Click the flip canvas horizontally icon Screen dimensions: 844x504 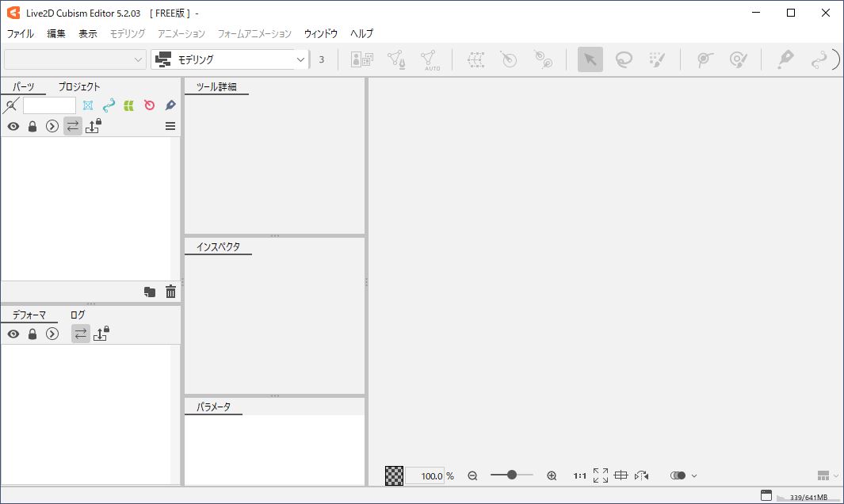(x=642, y=475)
